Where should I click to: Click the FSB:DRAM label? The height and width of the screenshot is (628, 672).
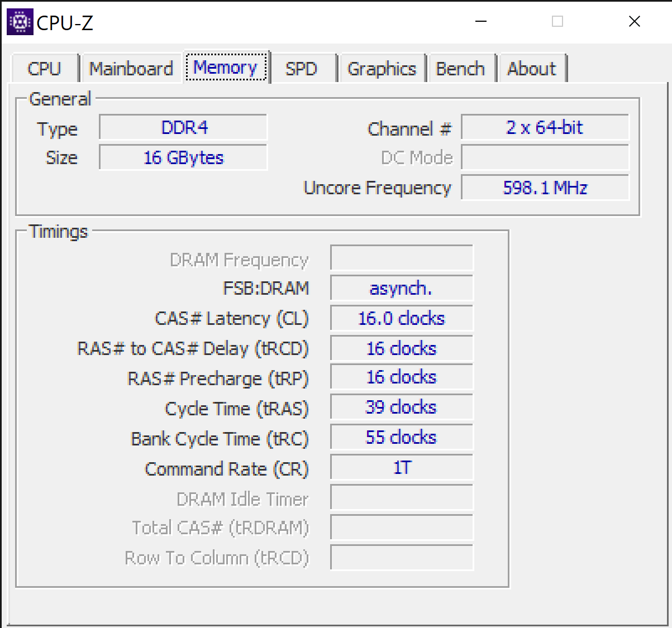click(266, 289)
